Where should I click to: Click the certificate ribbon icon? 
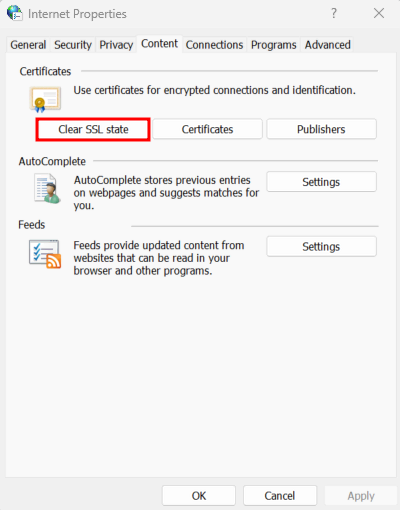coord(45,99)
